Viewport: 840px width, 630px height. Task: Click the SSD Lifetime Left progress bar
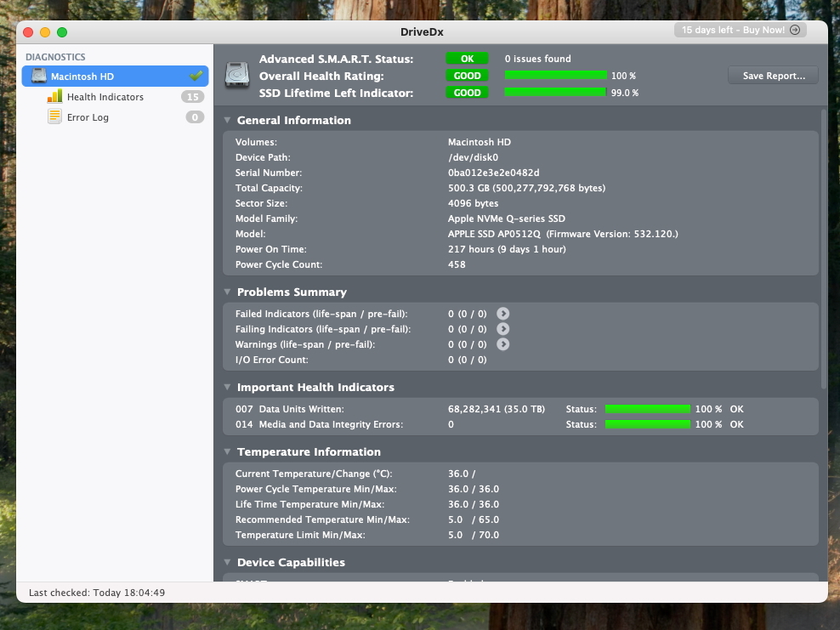tap(555, 93)
